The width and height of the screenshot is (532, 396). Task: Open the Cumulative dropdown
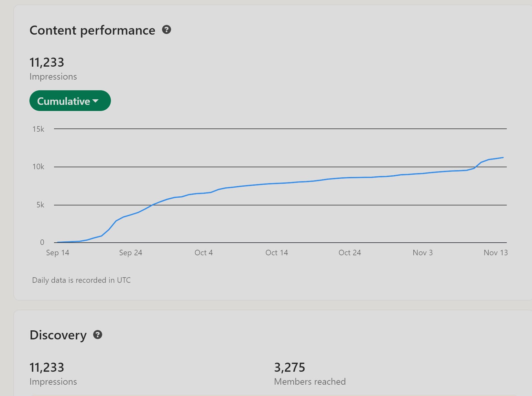pyautogui.click(x=70, y=101)
